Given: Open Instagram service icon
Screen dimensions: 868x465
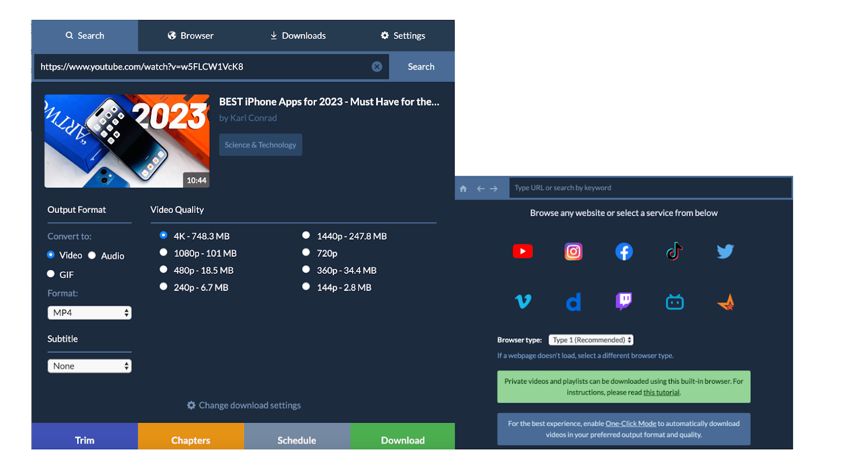Looking at the screenshot, I should click(x=573, y=251).
